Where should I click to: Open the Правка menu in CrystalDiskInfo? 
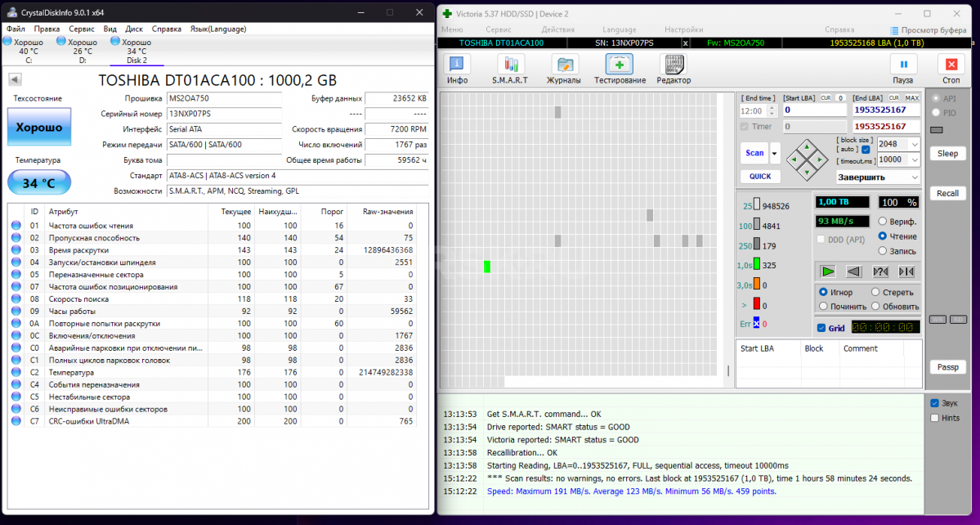pos(47,29)
